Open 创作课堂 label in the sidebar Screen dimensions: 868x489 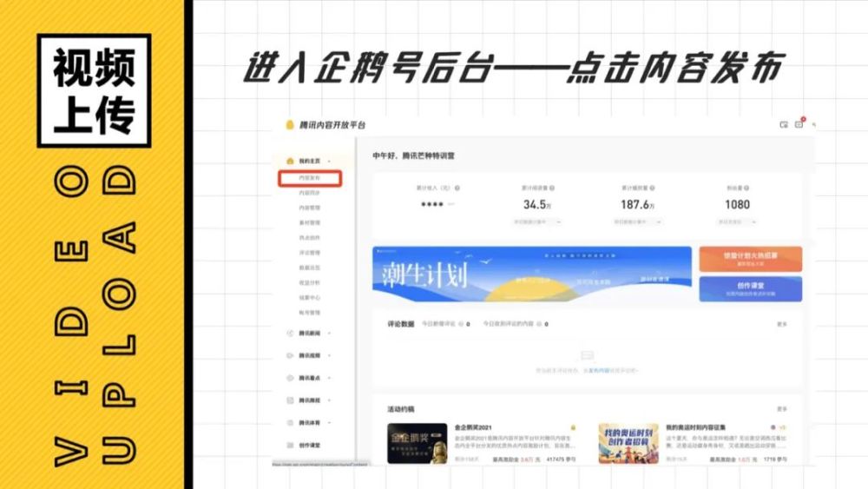click(x=310, y=445)
